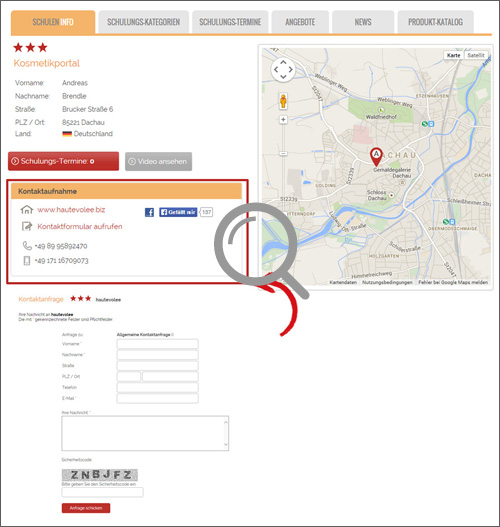Screen dimensions: 500x527
Task: Click the red A map marker
Action: [376, 157]
